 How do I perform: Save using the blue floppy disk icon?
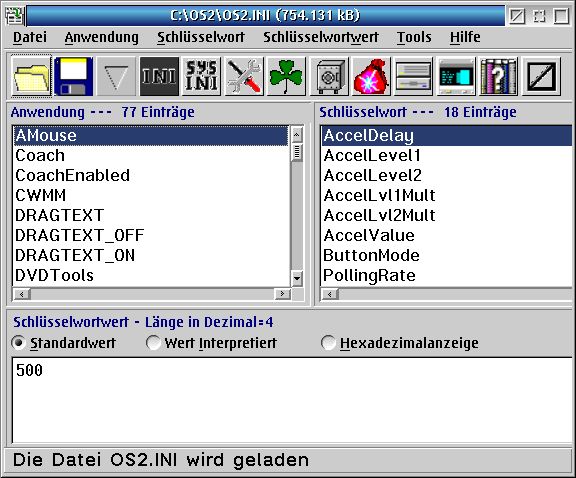(74, 77)
